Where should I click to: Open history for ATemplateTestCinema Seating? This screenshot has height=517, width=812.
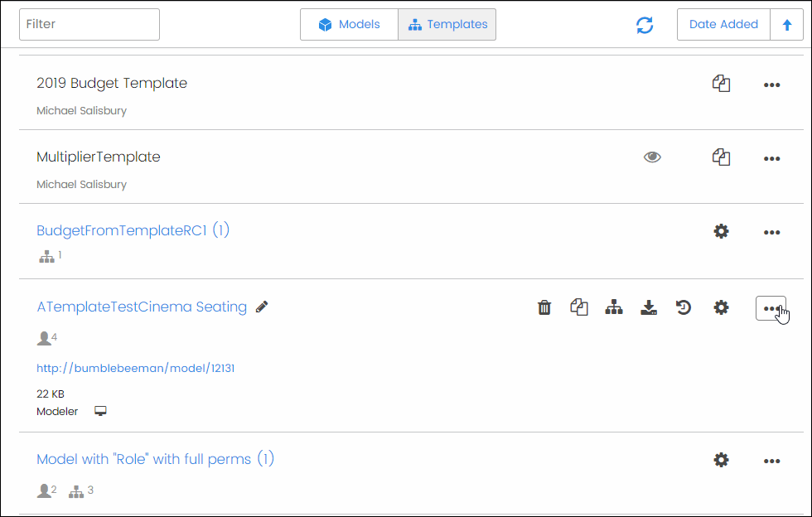[x=684, y=308]
